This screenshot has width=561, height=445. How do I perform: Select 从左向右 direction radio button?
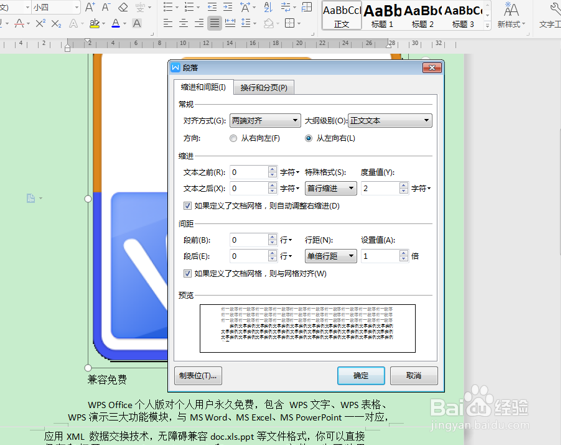click(x=308, y=138)
